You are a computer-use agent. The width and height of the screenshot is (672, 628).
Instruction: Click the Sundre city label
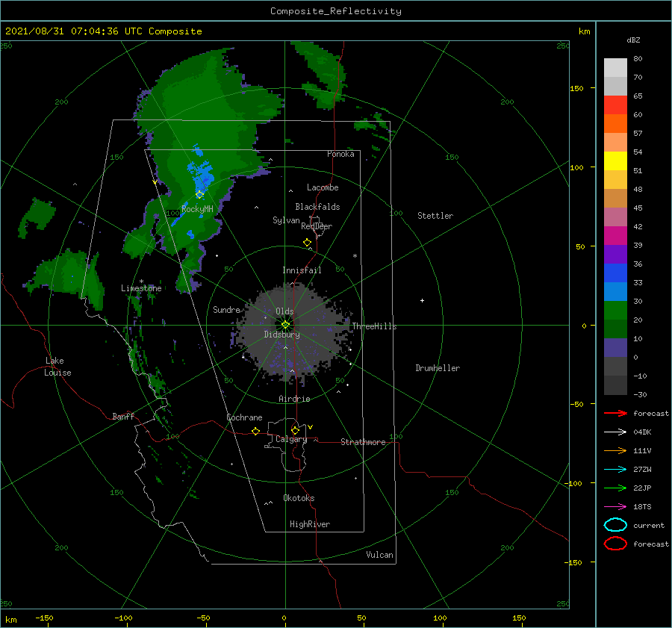tap(226, 309)
